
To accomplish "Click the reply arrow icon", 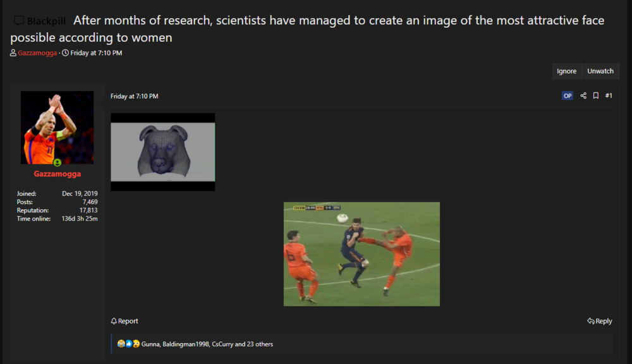I will (590, 321).
